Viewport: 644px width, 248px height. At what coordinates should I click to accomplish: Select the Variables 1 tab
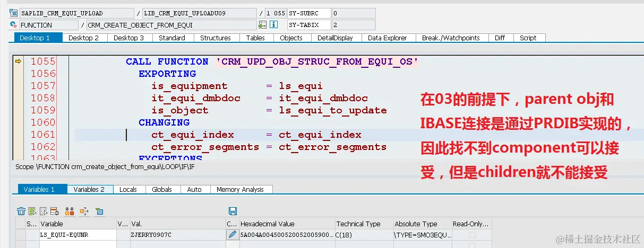click(x=43, y=189)
